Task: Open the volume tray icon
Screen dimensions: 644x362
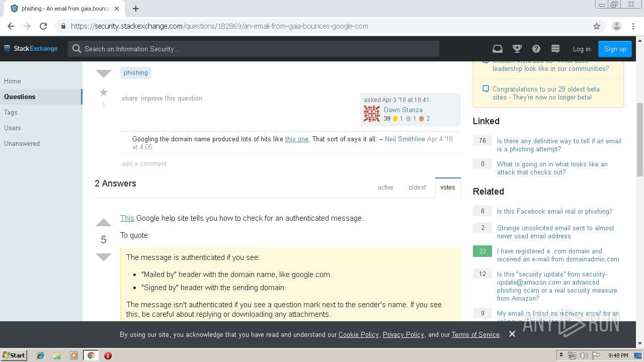Action: pyautogui.click(x=584, y=355)
